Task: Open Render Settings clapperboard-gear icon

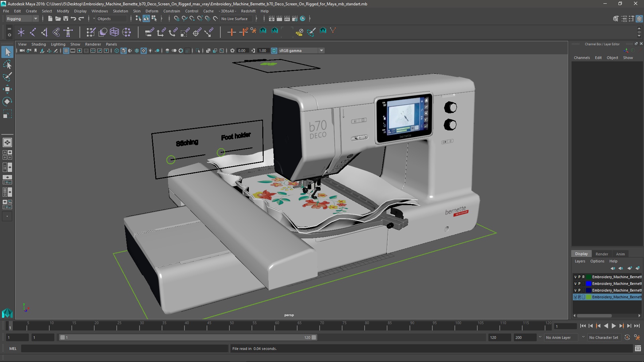Action: (x=295, y=19)
